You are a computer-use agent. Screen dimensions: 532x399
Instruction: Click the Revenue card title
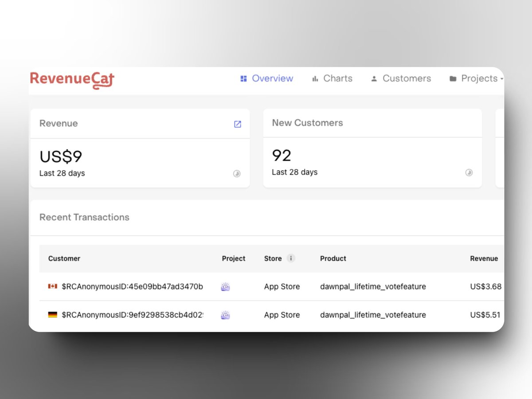pos(59,123)
